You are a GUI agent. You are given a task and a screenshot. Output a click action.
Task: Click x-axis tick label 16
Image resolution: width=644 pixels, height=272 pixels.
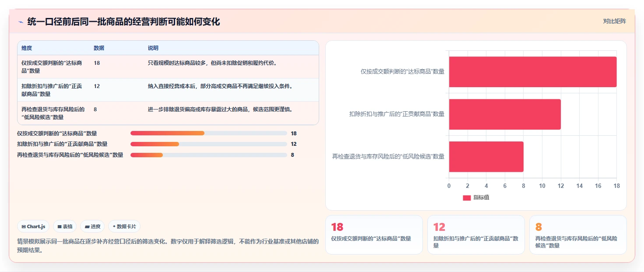[598, 186]
